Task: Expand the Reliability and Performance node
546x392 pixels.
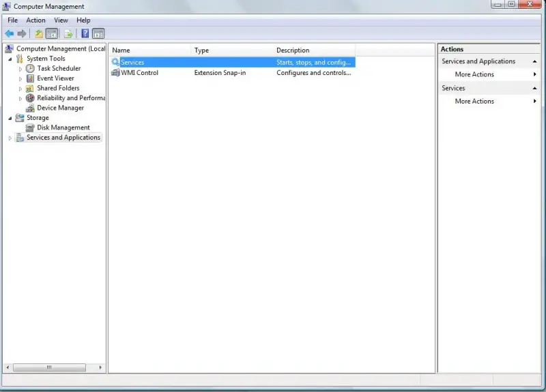Action: pyautogui.click(x=20, y=98)
